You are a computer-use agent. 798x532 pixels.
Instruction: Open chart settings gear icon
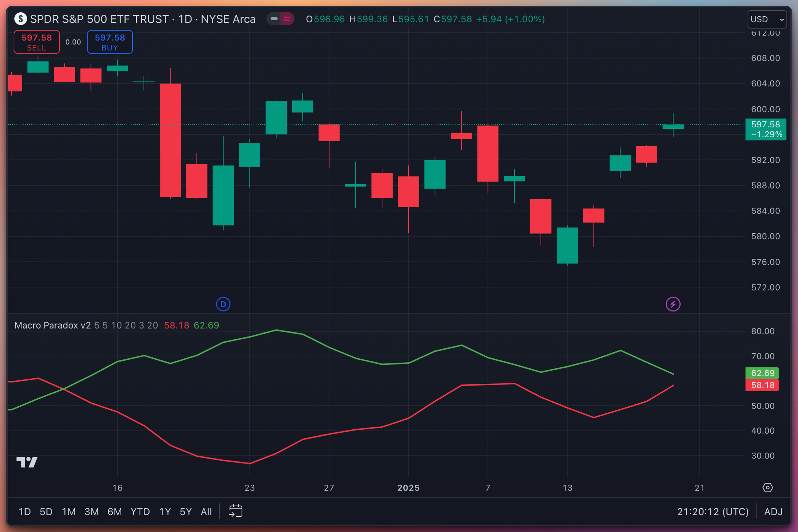(768, 488)
